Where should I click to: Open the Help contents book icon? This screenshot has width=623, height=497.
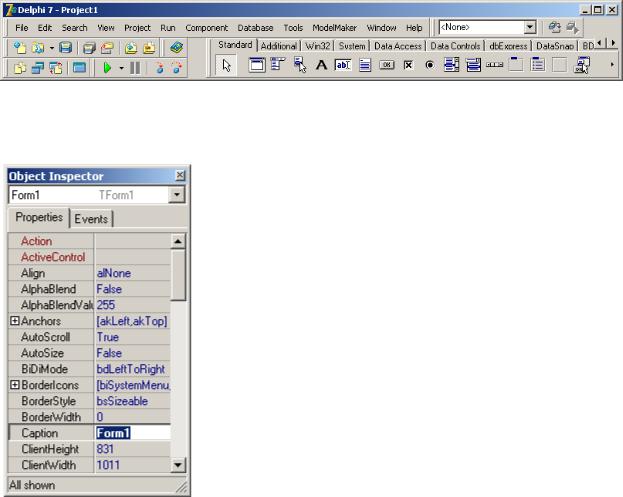click(176, 48)
